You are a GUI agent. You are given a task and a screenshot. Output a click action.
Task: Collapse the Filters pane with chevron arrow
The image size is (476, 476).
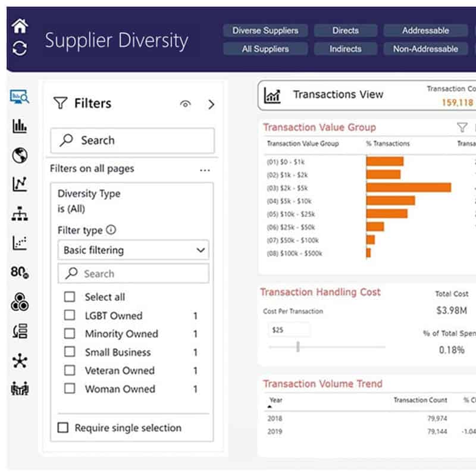(x=211, y=104)
